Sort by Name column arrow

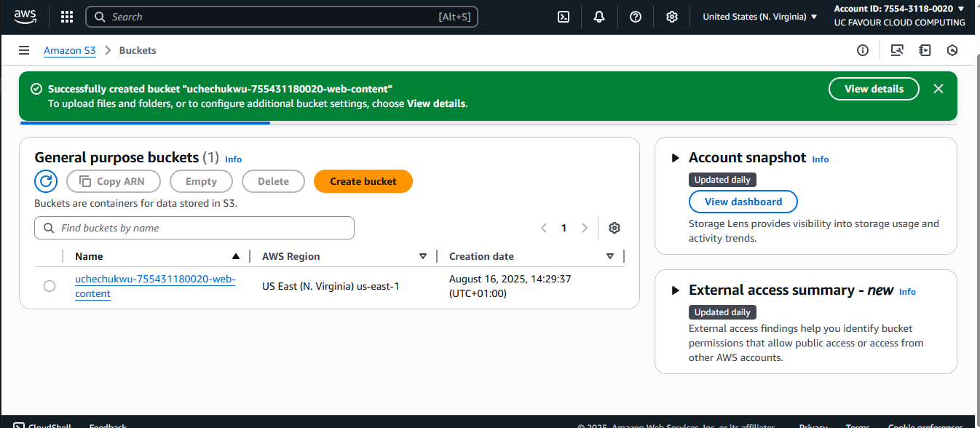(235, 256)
